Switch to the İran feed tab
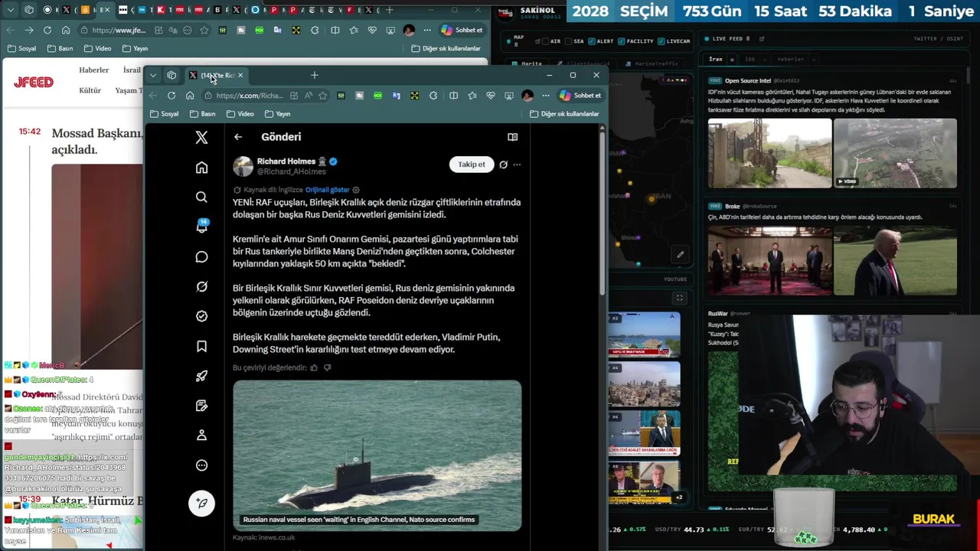Viewport: 980px width, 551px height. 716,59
